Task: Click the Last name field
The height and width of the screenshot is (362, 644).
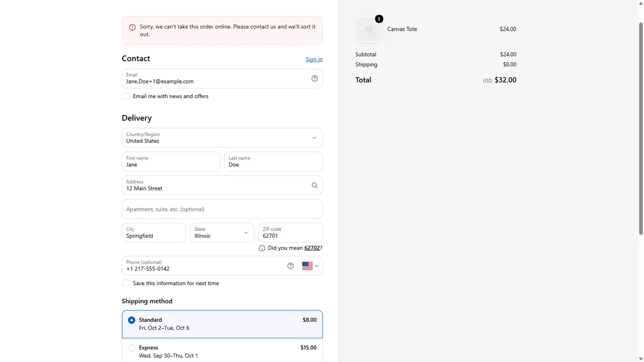Action: coord(273,161)
